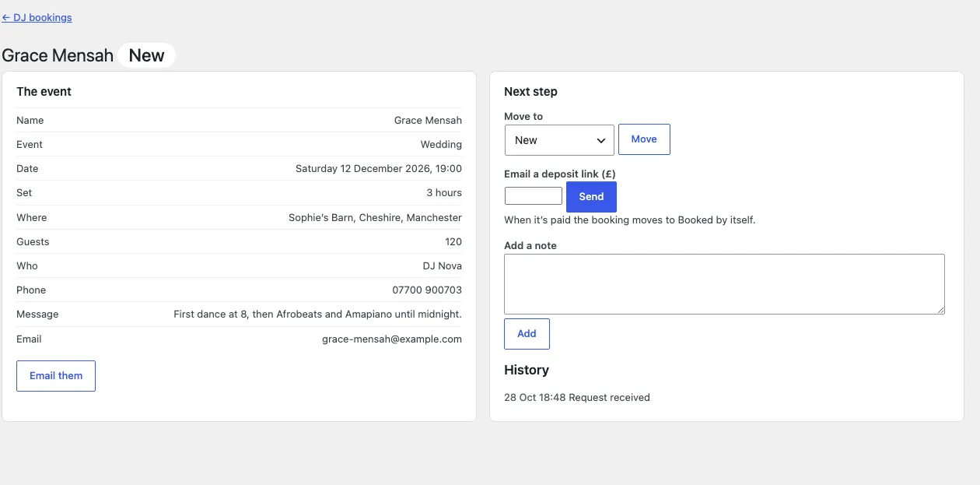Click the Next step heading
The image size is (980, 485).
(530, 92)
